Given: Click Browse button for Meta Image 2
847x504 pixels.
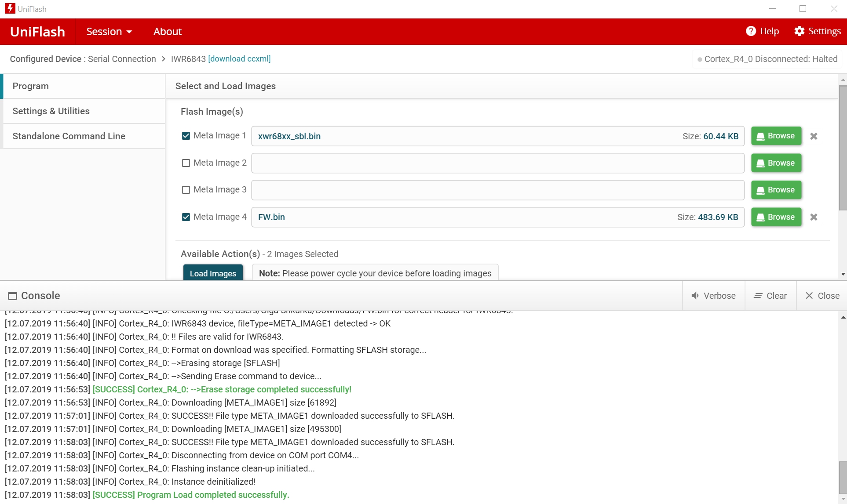Looking at the screenshot, I should point(776,163).
